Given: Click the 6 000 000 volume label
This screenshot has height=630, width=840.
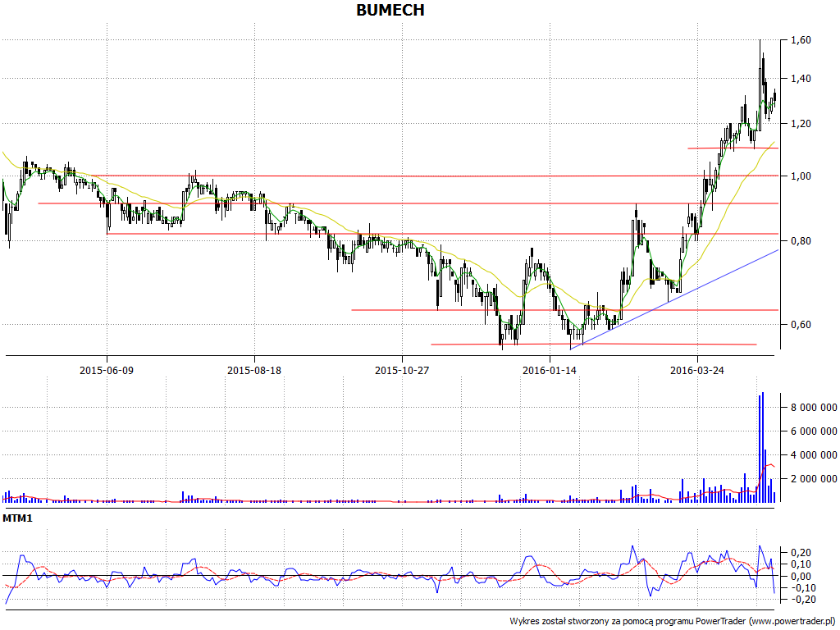Looking at the screenshot, I should click(x=813, y=431).
